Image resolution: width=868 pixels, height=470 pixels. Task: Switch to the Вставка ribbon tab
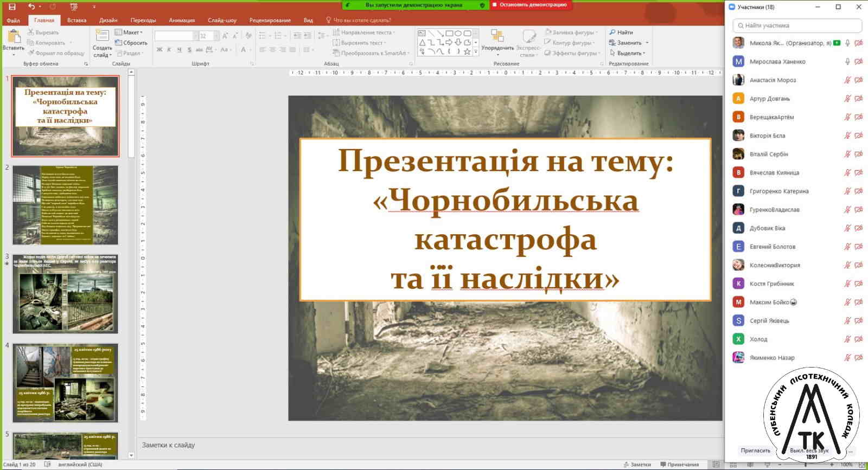(76, 20)
